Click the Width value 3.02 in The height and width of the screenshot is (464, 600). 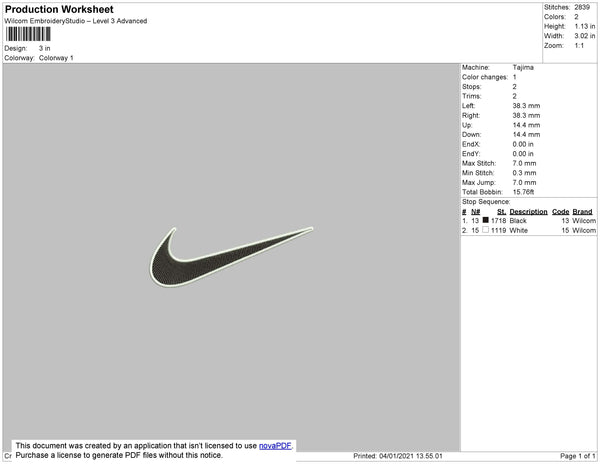585,36
